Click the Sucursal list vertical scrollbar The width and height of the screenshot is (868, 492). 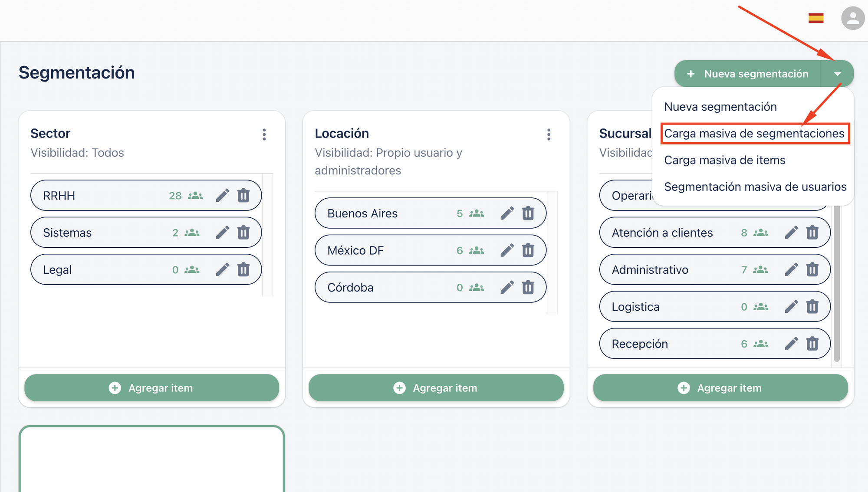837,282
